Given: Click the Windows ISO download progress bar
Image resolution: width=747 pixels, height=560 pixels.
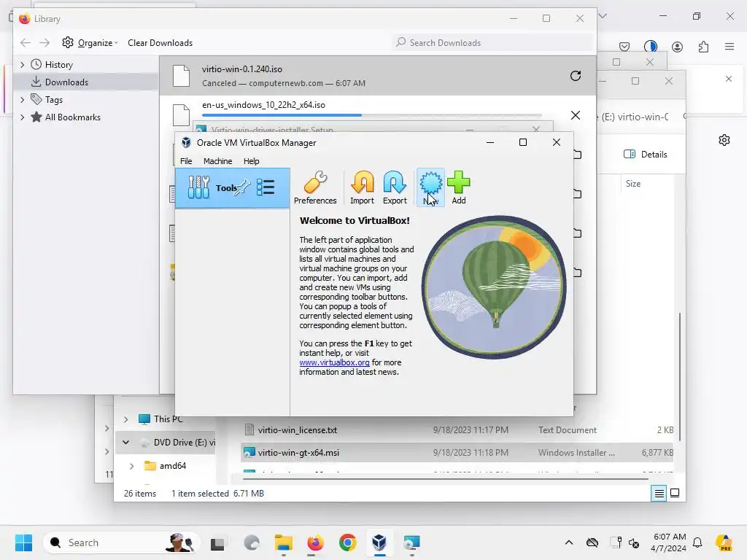Looking at the screenshot, I should tap(371, 115).
